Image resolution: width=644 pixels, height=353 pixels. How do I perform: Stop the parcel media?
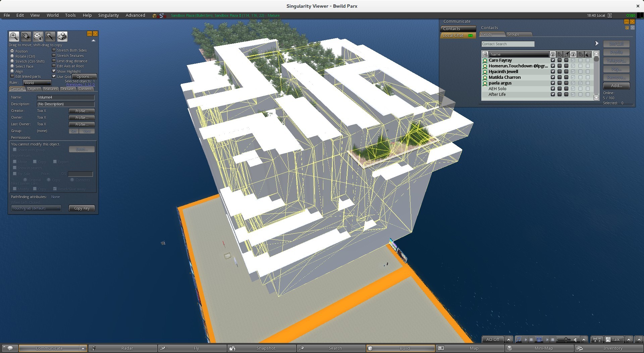pos(553,340)
